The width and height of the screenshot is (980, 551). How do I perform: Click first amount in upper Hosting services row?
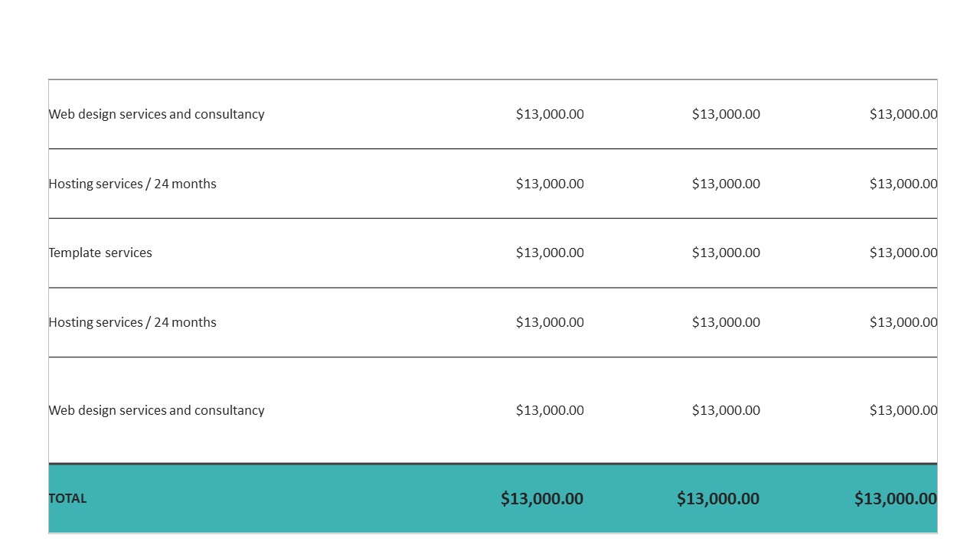tap(550, 184)
